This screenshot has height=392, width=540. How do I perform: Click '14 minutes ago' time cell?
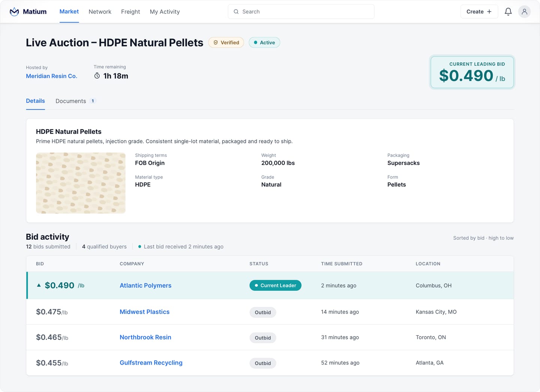[340, 312]
